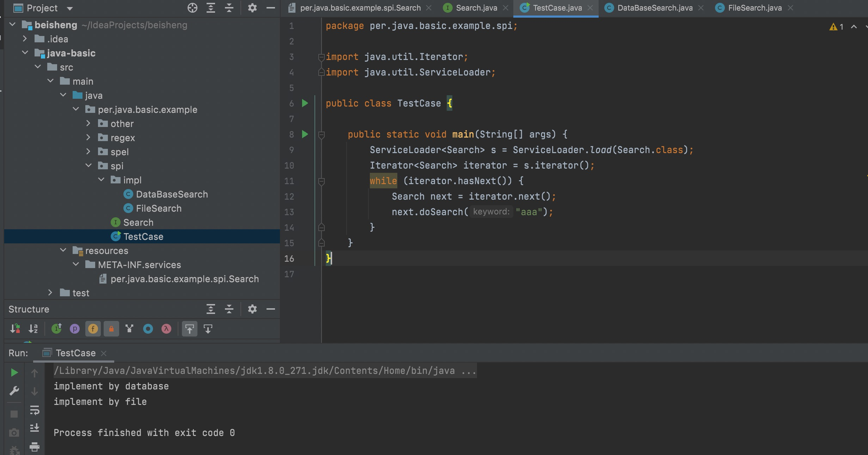
Task: Expand the spel package
Action: point(88,152)
